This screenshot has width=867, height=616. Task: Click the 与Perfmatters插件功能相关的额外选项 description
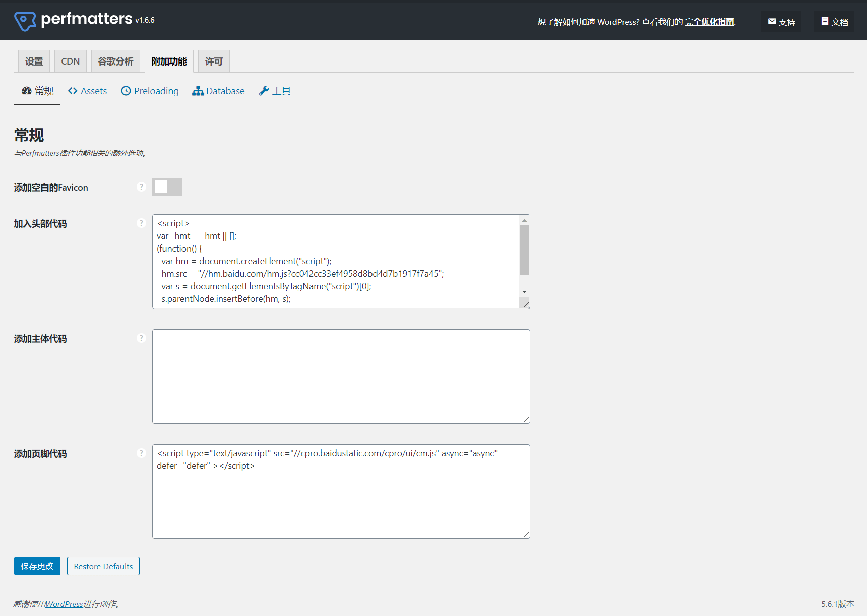(81, 153)
